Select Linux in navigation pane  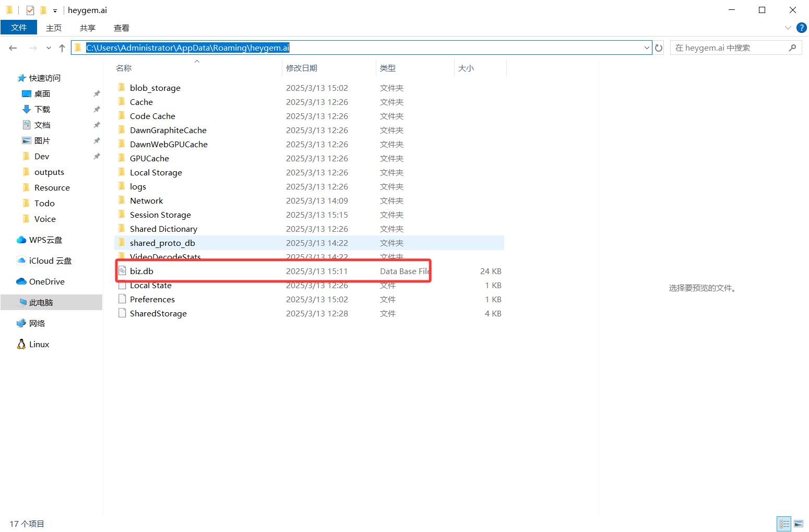coord(39,344)
